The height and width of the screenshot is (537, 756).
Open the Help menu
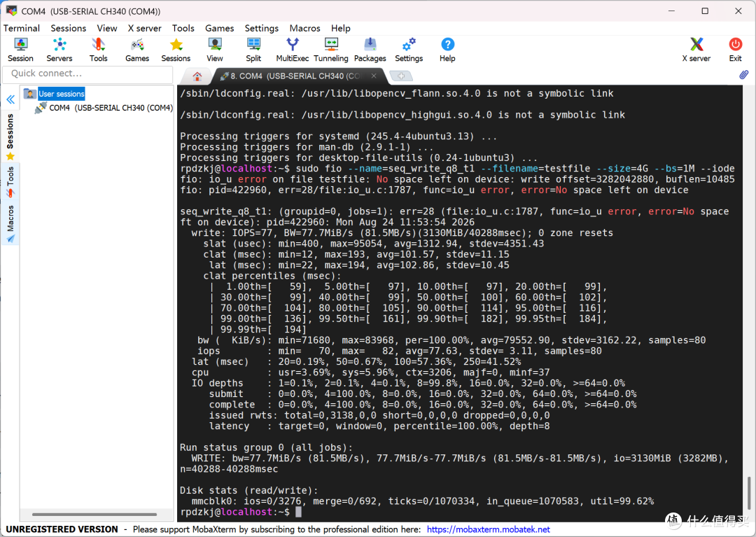click(340, 28)
